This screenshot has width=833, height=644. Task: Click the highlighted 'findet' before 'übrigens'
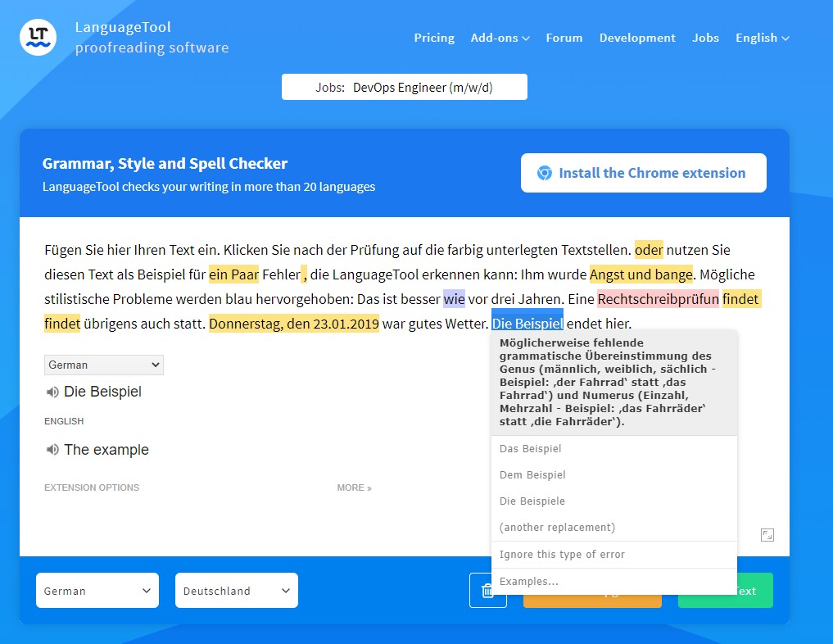(62, 323)
